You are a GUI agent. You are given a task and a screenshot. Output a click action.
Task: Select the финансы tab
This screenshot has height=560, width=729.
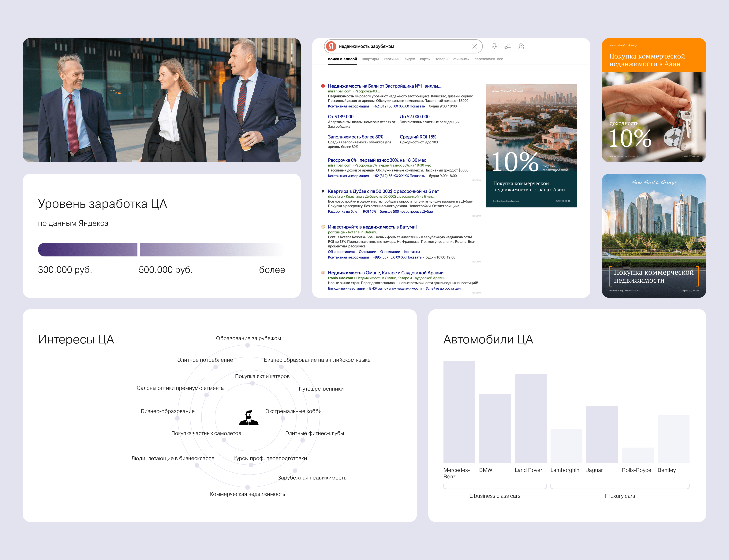461,59
